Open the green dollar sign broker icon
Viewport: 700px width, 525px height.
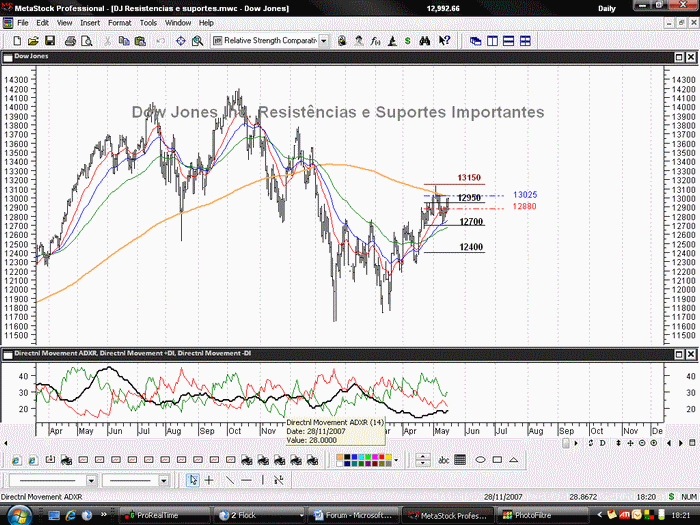408,41
